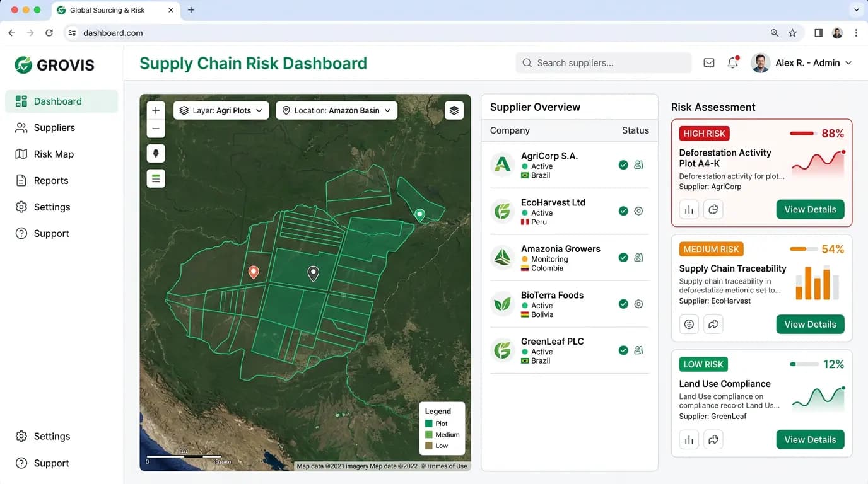Select the Risk Map sidebar icon
This screenshot has height=484, width=868.
coord(21,154)
